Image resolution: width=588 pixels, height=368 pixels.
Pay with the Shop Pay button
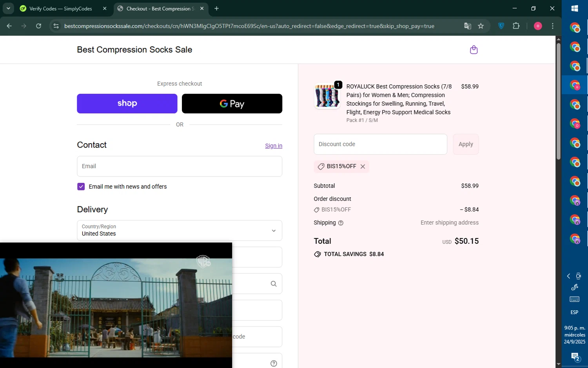[127, 104]
